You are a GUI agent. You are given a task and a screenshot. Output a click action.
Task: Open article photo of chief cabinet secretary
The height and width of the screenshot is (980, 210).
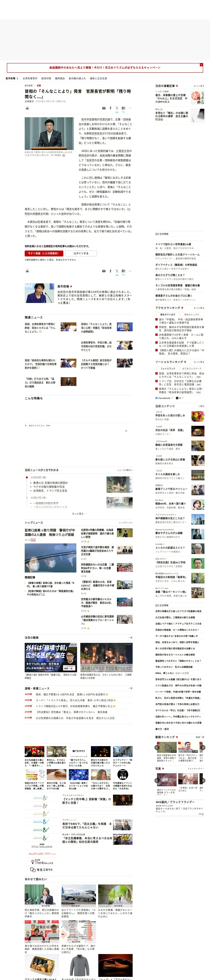[49, 134]
